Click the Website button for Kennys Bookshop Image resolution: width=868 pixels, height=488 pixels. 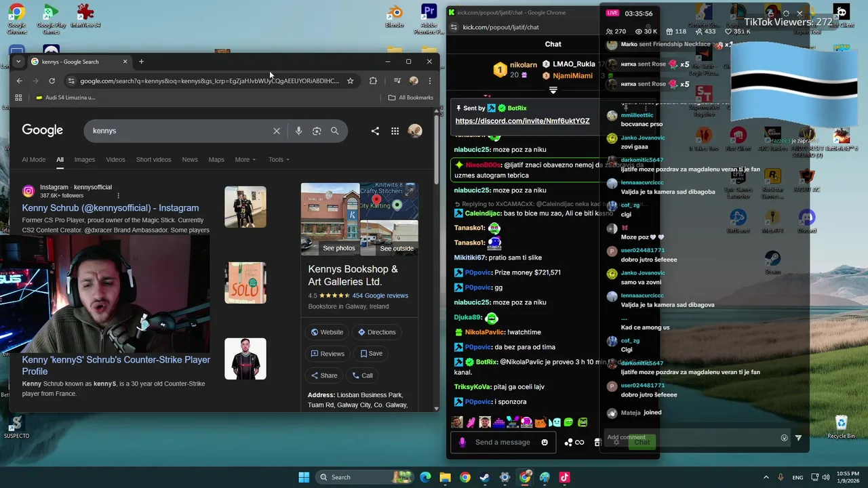pyautogui.click(x=327, y=332)
